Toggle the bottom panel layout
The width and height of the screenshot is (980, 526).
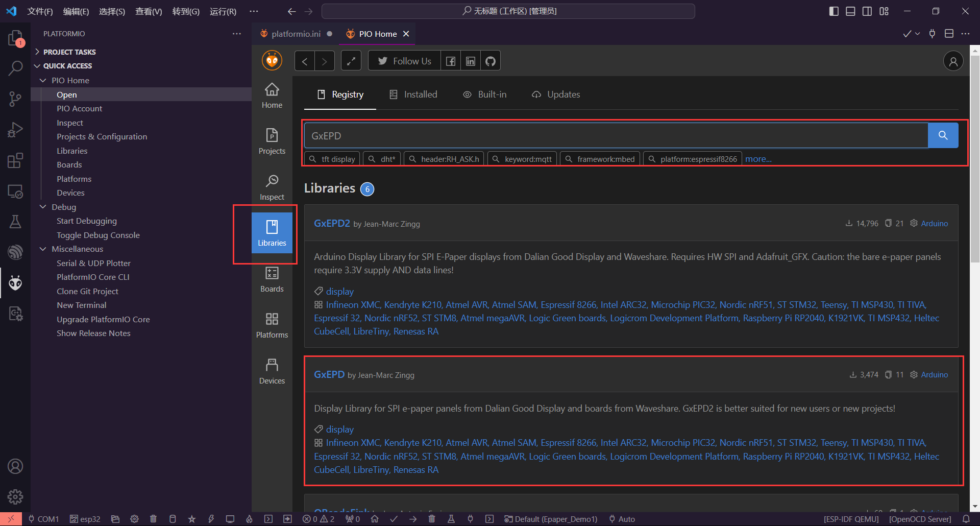coord(850,11)
